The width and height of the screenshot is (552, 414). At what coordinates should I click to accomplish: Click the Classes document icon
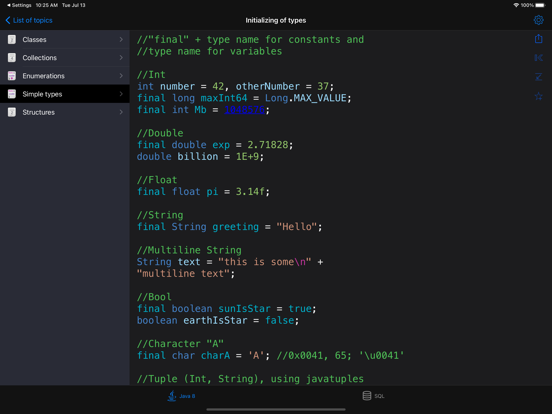12,39
